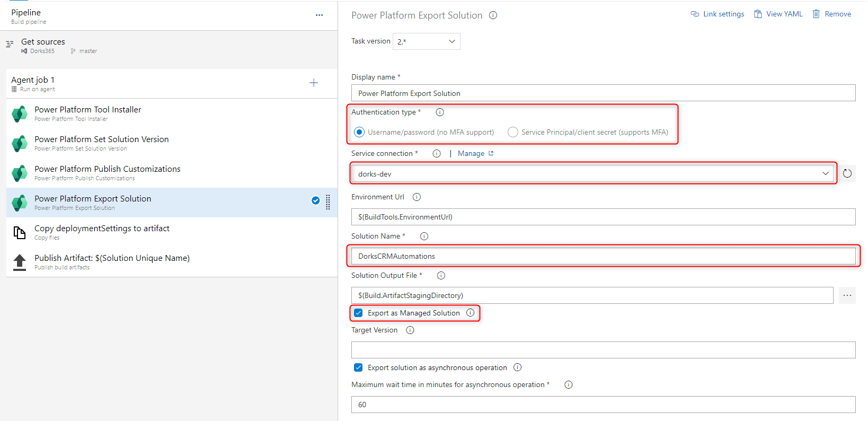Select Power Platform Publish Customizations task
The height and width of the screenshot is (421, 868).
tap(172, 173)
